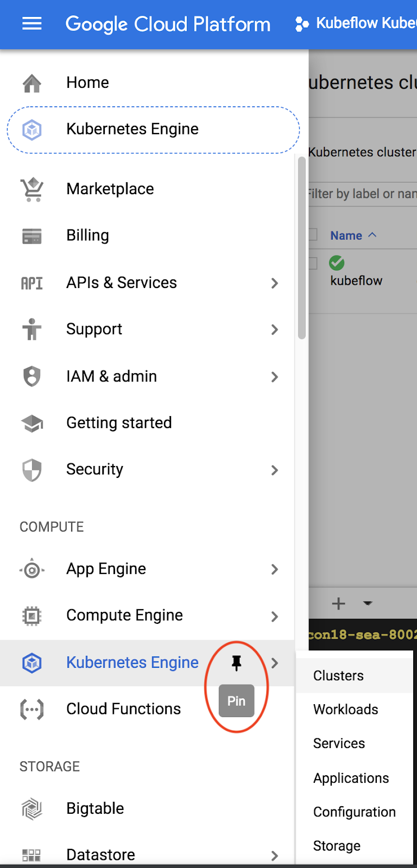Viewport: 417px width, 868px height.
Task: Select Clusters from the flyout menu
Action: pyautogui.click(x=338, y=676)
